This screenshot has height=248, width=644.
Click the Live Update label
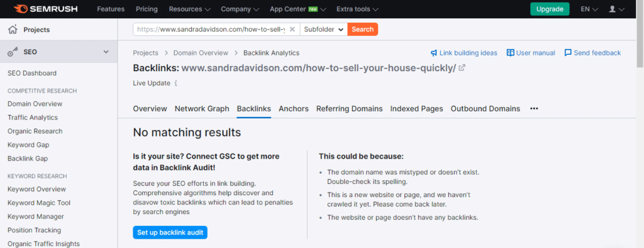(x=152, y=83)
